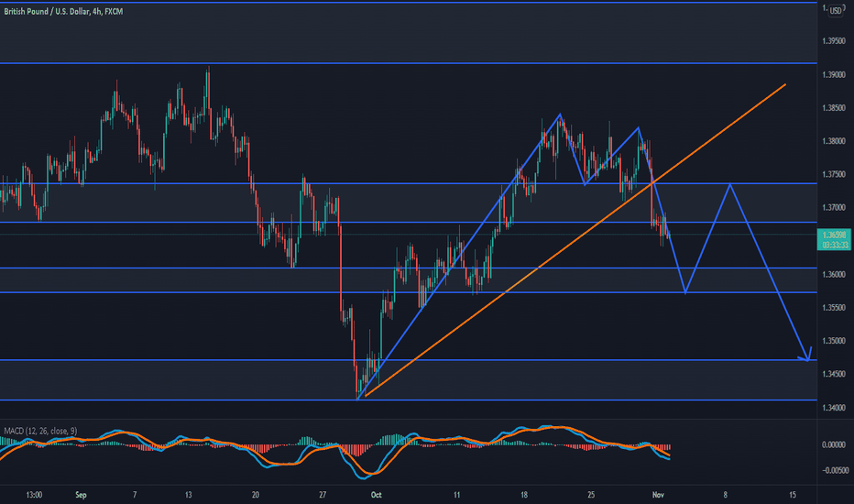This screenshot has width=854, height=504.
Task: Click the 20 date label after Sep
Action: point(256,495)
